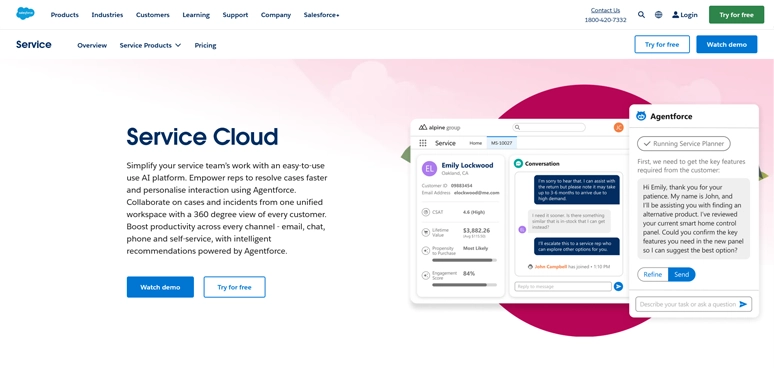The width and height of the screenshot is (774, 377).
Task: Click the 84% engagement score value
Action: tap(469, 273)
